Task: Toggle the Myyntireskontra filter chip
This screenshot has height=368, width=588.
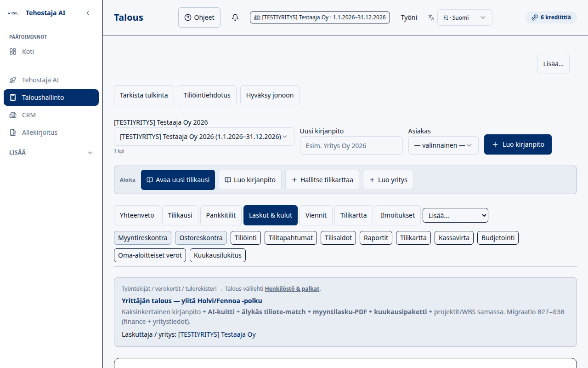Action: pyautogui.click(x=142, y=238)
